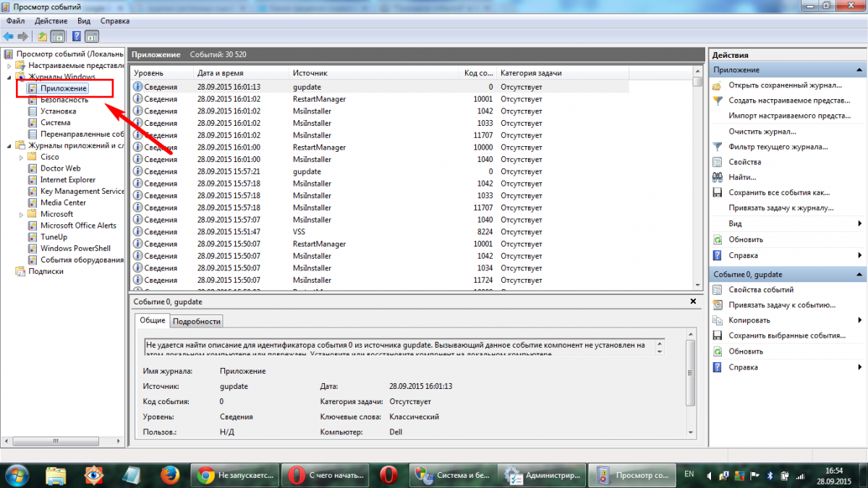Open the Вид menu
The image size is (868, 488).
[x=84, y=21]
